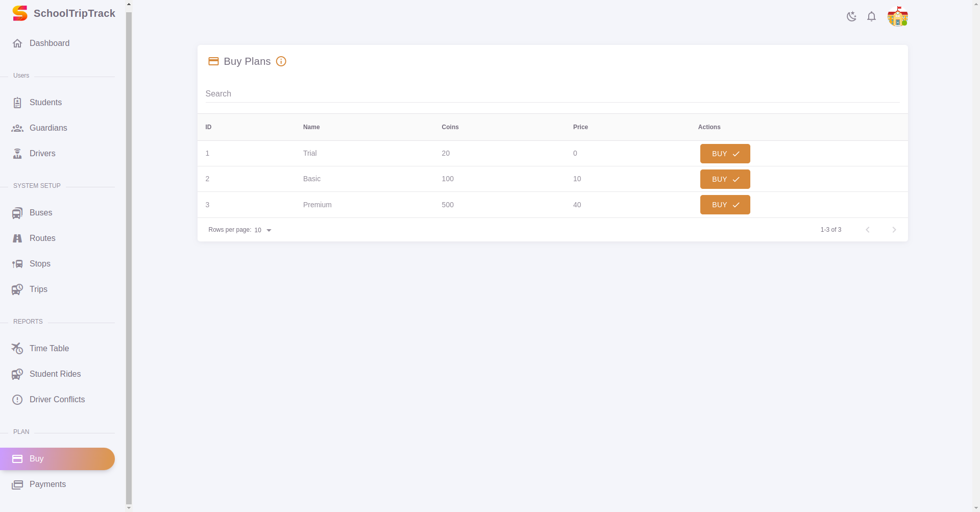Click the Buses icon under System Setup
This screenshot has height=512, width=980.
click(18, 212)
